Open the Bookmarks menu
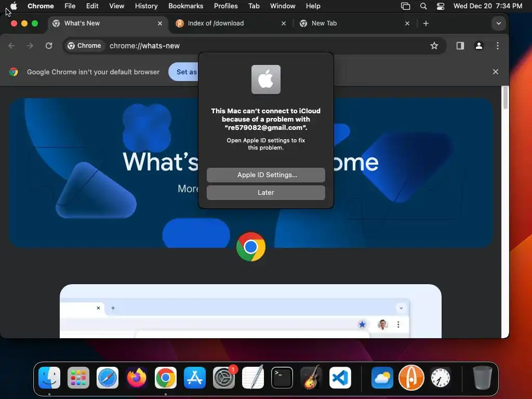The width and height of the screenshot is (532, 399). (x=185, y=6)
